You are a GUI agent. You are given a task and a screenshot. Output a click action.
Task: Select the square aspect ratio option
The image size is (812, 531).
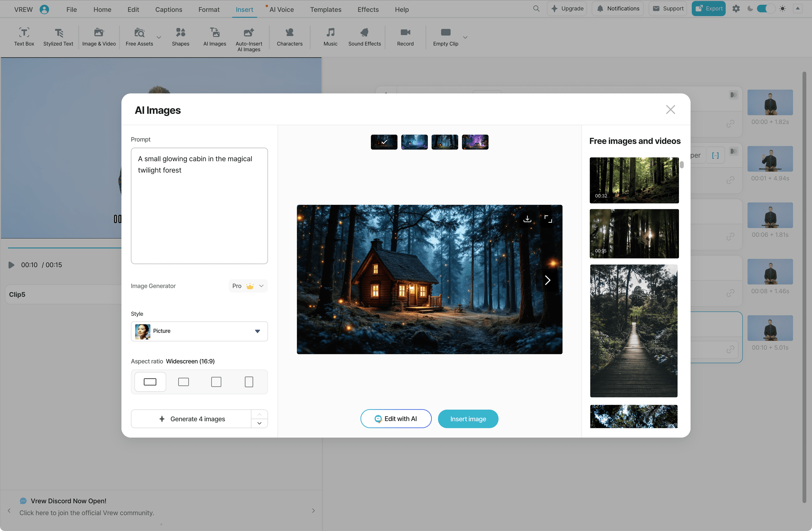click(x=216, y=382)
